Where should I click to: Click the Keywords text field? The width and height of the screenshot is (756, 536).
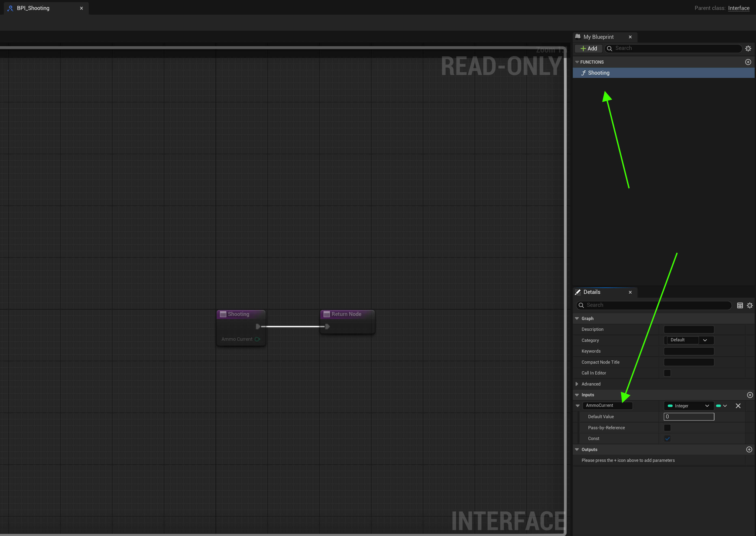pyautogui.click(x=689, y=351)
